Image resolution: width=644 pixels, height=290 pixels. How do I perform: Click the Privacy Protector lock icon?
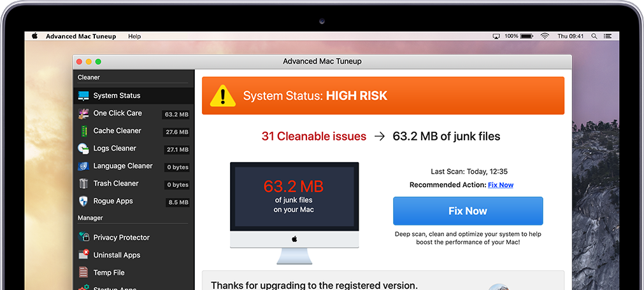pos(84,237)
